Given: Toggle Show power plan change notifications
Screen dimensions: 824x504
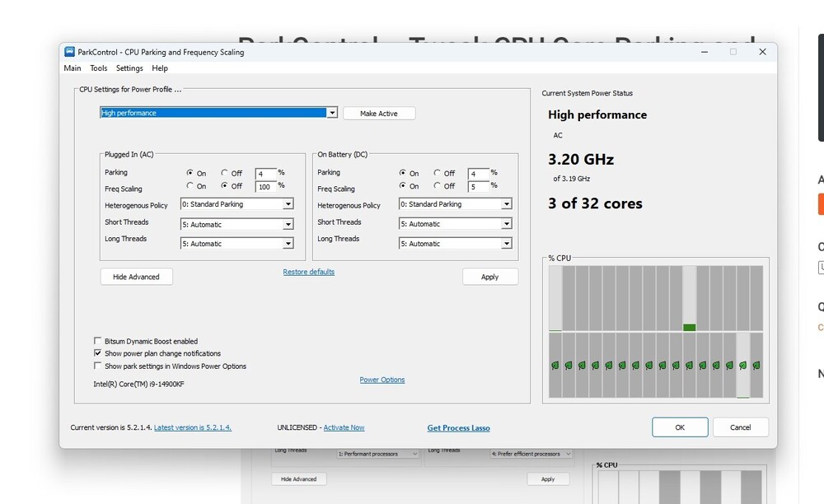Looking at the screenshot, I should [x=98, y=353].
